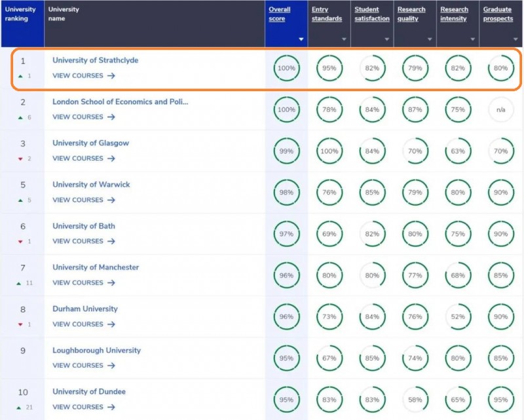Click the Entry standards sort arrow
Screen dimensions: 524x420
344,39
